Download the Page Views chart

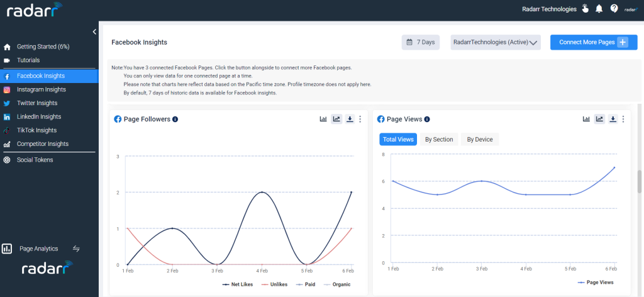pyautogui.click(x=613, y=119)
